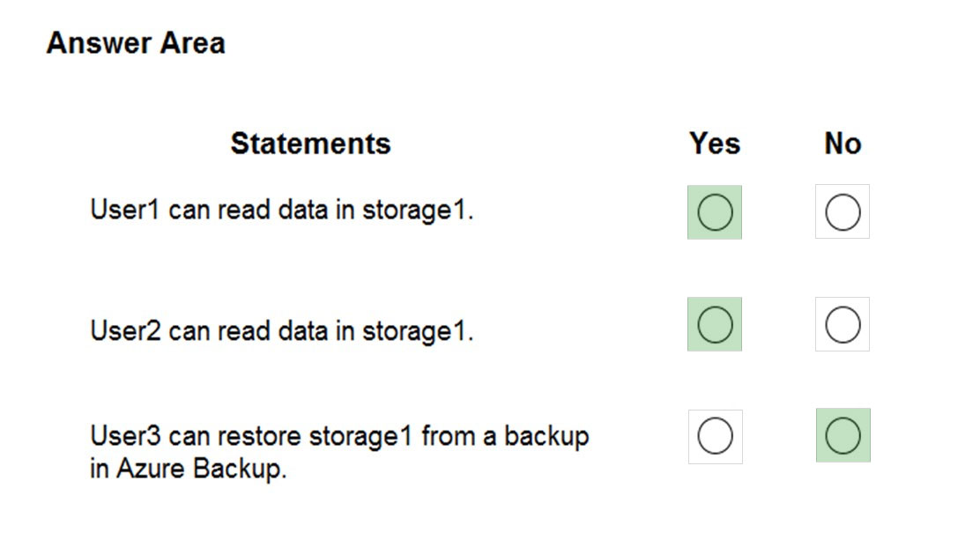Pick the unhighlighted radio in User2 row

tap(843, 324)
